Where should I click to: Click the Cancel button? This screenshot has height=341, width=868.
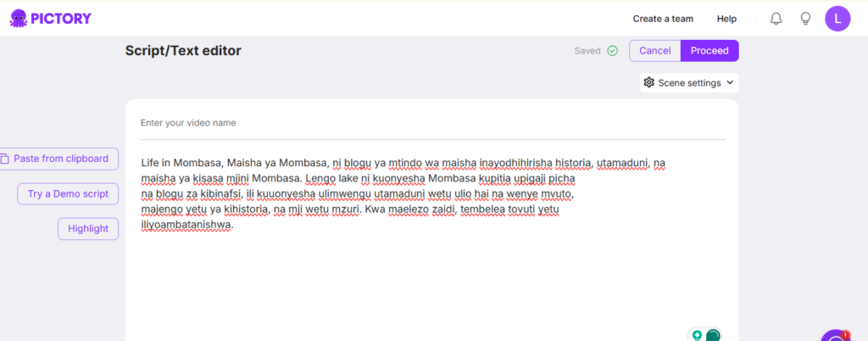[655, 51]
